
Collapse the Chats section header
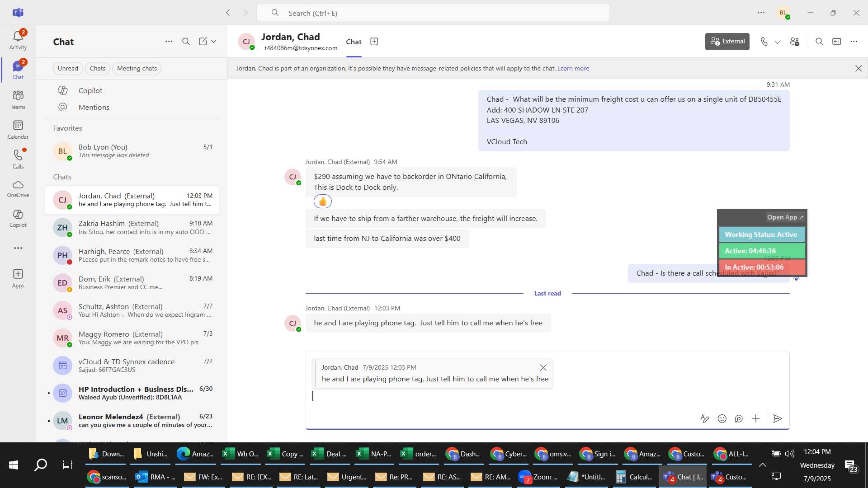coord(62,177)
